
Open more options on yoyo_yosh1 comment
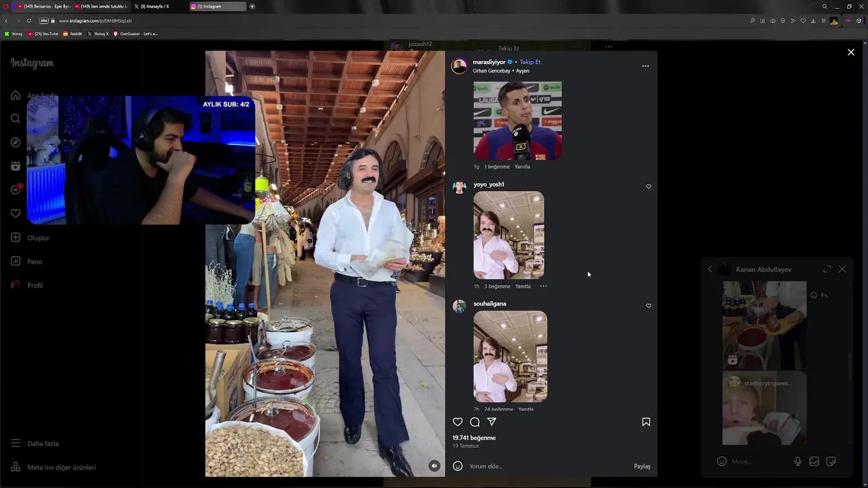[543, 286]
